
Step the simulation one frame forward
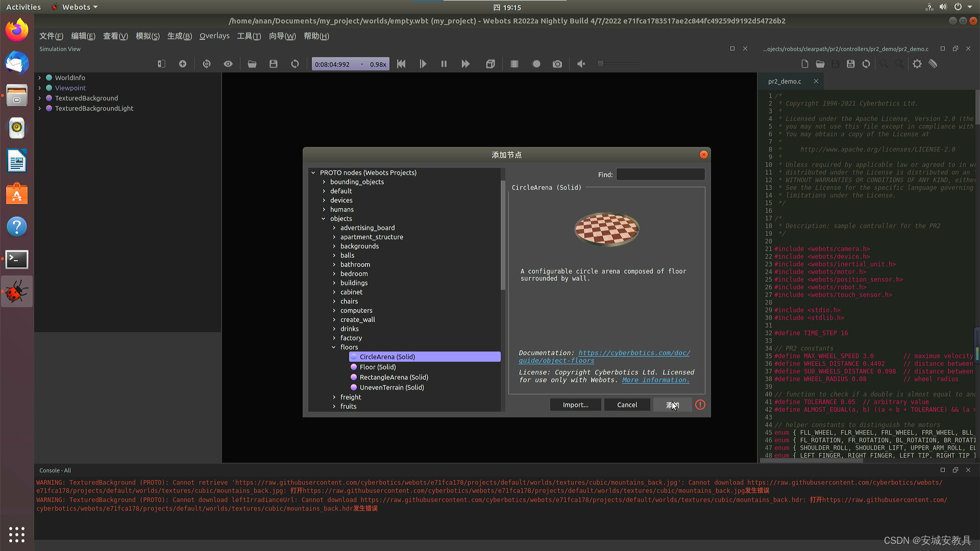tap(423, 64)
